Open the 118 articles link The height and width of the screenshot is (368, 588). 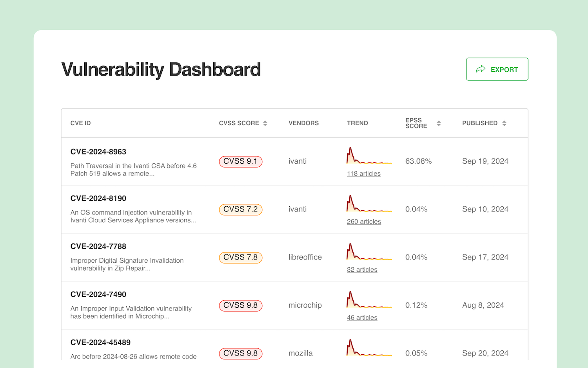point(364,173)
